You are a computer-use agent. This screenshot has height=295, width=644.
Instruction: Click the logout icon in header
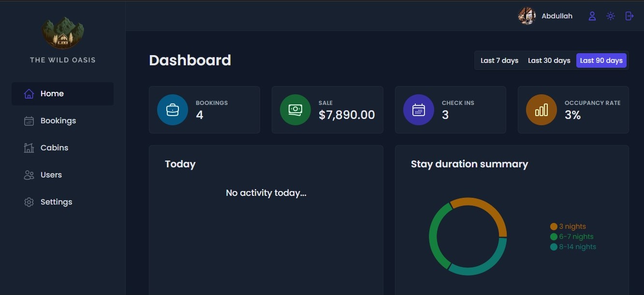tap(629, 16)
